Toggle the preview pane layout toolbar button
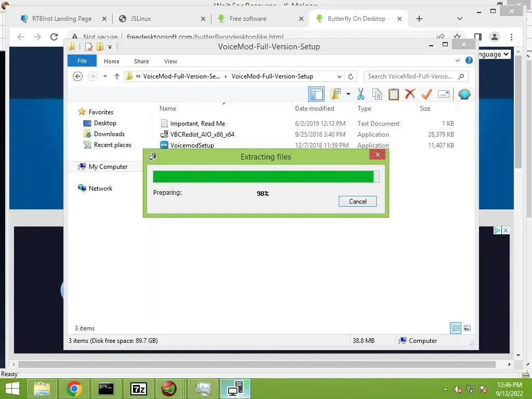This screenshot has height=399, width=532. [316, 94]
